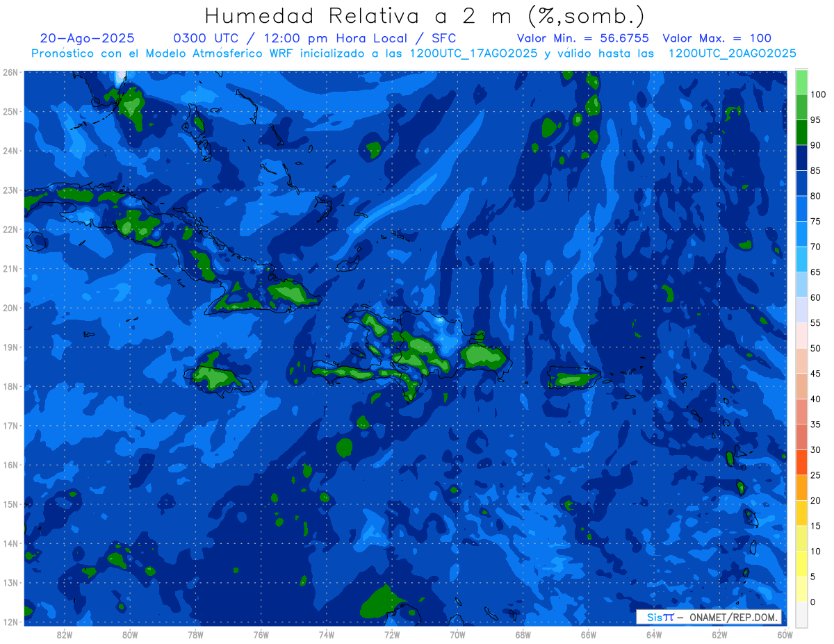Click the 76W longitude label
The image size is (834, 644).
click(261, 635)
